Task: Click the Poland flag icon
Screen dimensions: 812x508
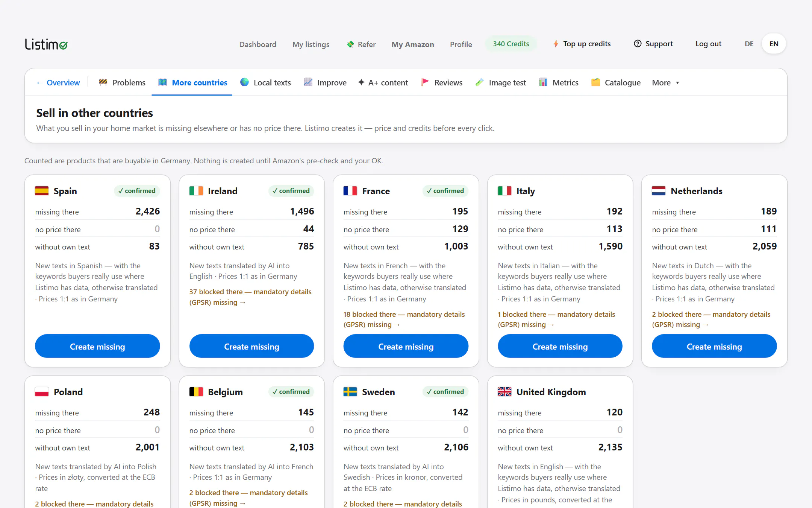Action: point(42,392)
